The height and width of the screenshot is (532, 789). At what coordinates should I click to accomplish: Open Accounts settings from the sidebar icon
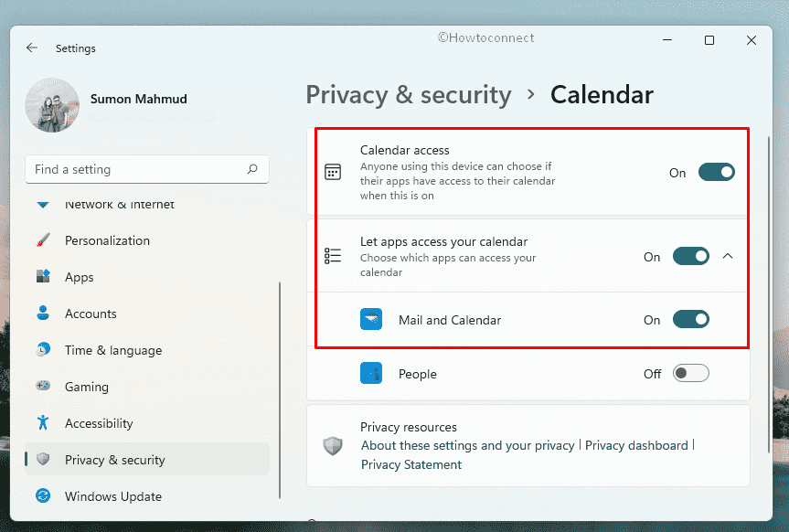click(45, 313)
